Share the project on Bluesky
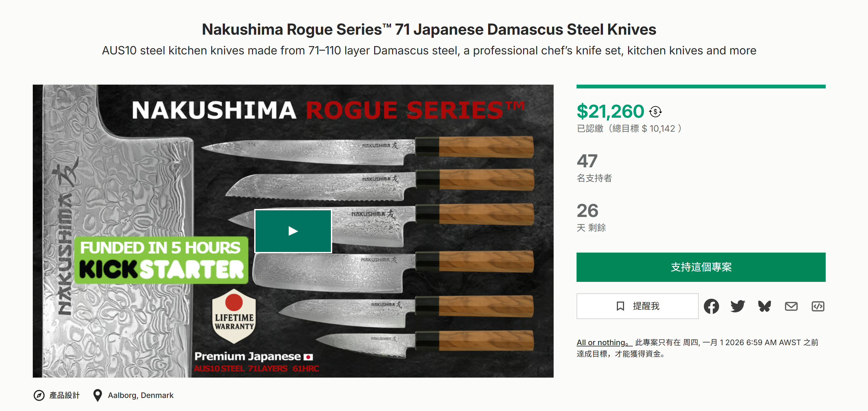The height and width of the screenshot is (411, 868). click(x=764, y=306)
